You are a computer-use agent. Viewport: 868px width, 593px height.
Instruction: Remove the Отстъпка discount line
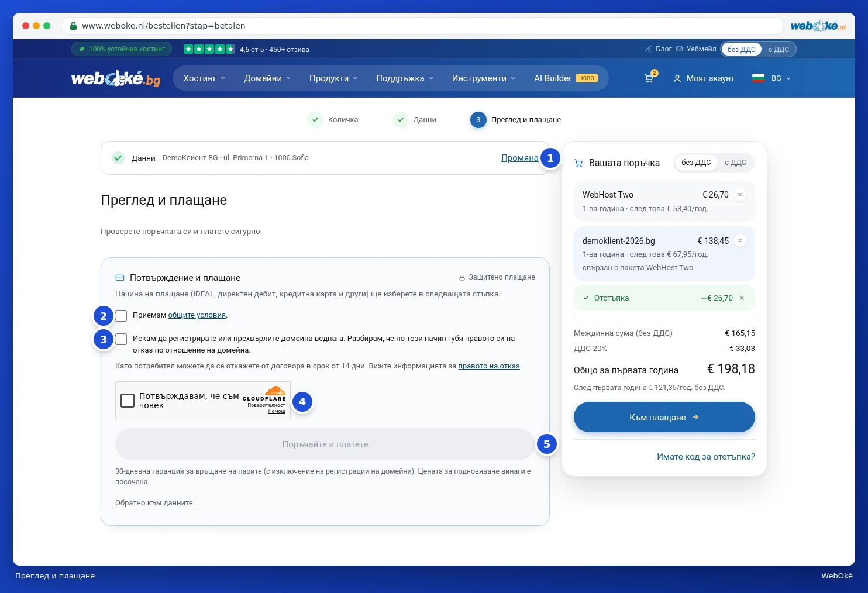coord(742,298)
